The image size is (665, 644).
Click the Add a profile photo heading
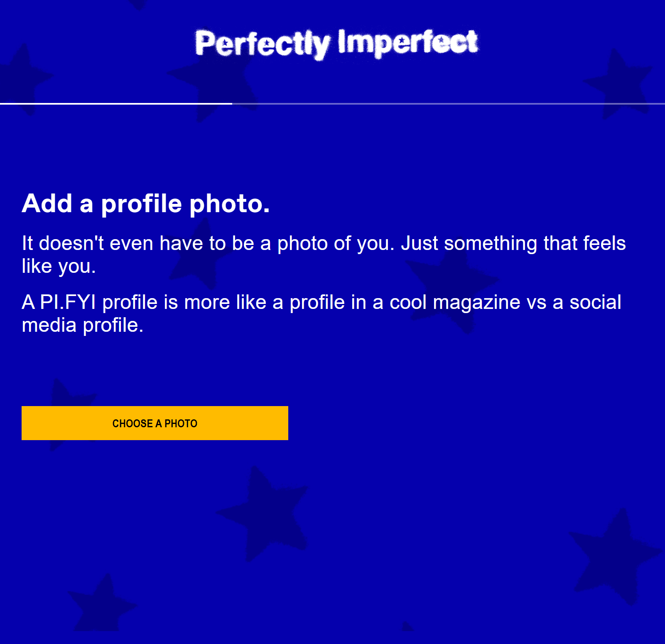click(x=146, y=203)
